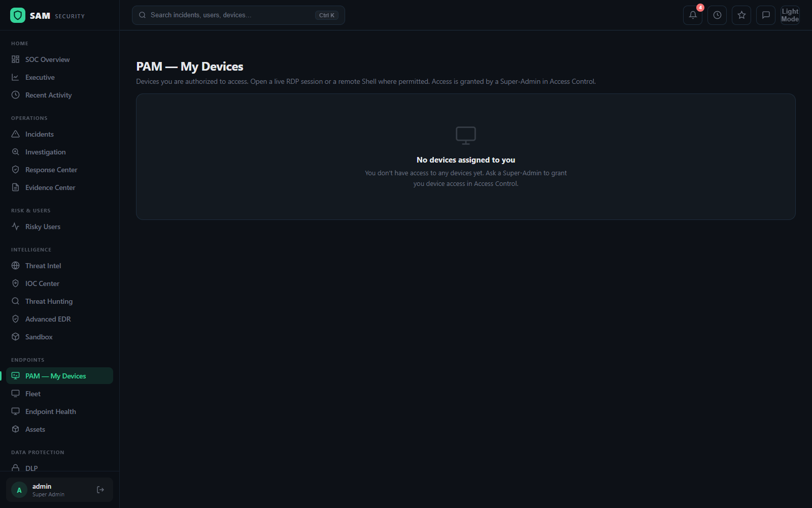
Task: Go to Response Center
Action: 59,170
